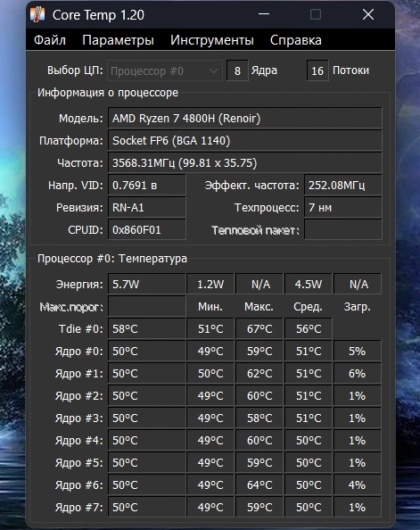Expand the Процессор #0 dropdown

click(x=165, y=70)
